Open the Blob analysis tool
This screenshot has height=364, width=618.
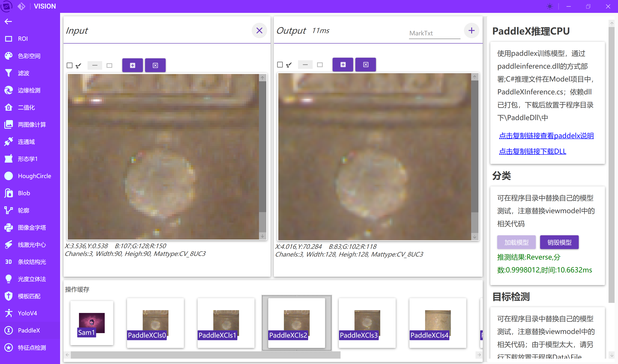[x=24, y=193]
